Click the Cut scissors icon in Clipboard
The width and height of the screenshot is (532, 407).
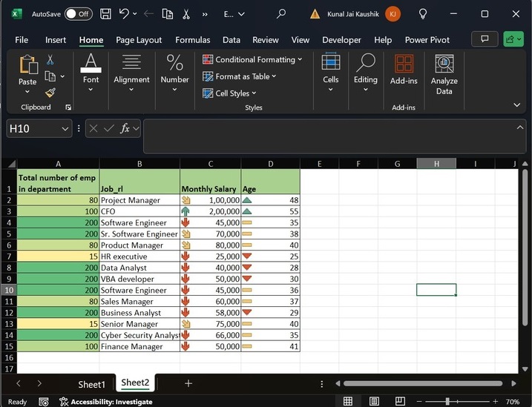[50, 59]
